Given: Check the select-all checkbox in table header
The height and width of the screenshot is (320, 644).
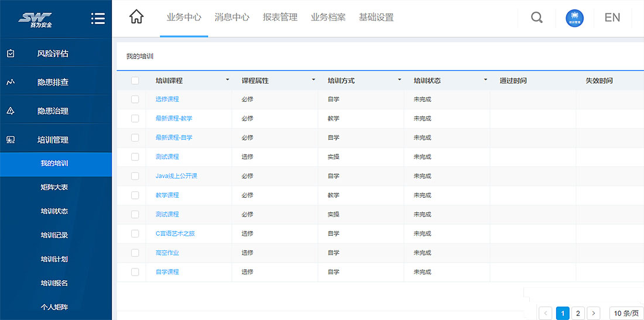Looking at the screenshot, I should coord(135,81).
